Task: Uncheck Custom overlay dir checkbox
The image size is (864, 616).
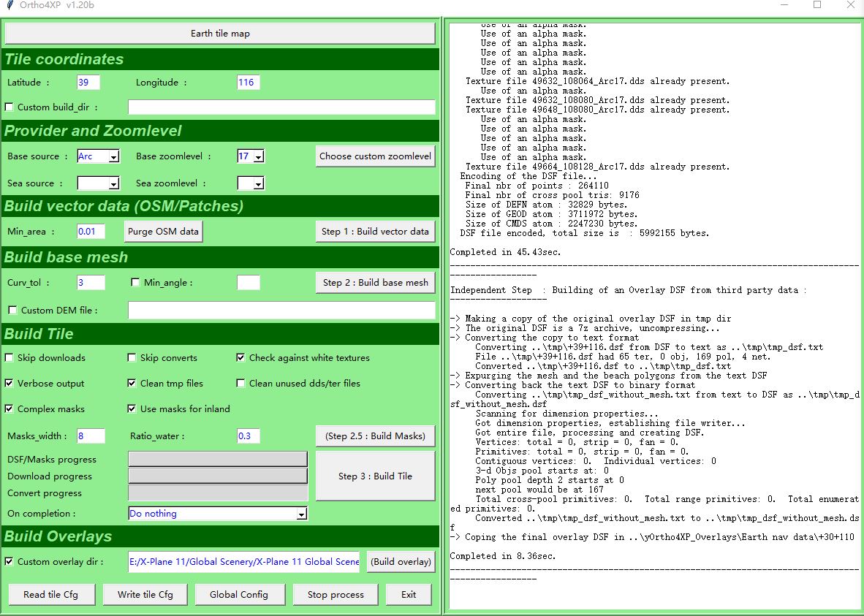Action: point(10,561)
